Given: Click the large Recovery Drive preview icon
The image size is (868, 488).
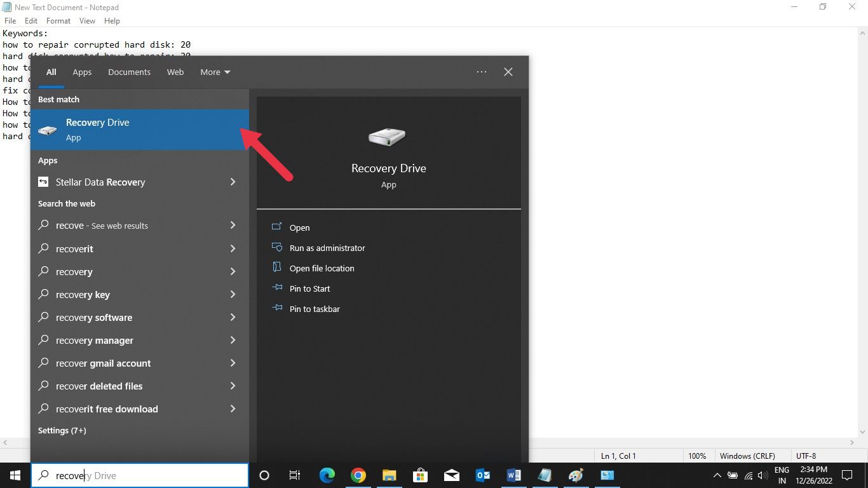Looking at the screenshot, I should pos(387,137).
